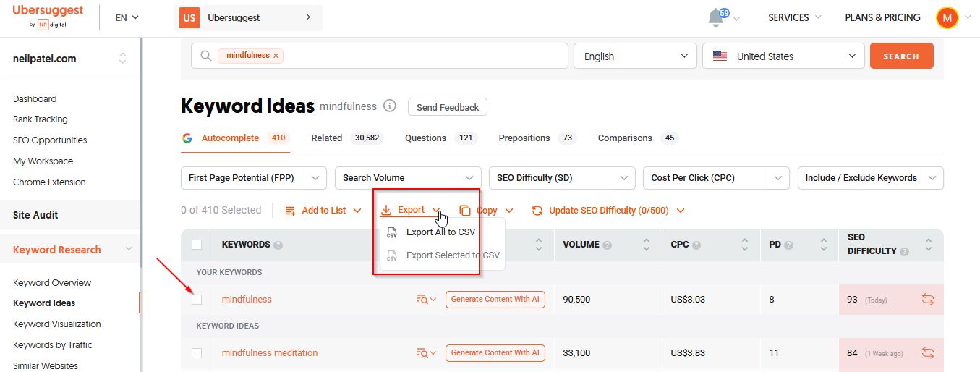Generate Content With AI for mindfulness
The image size is (980, 372).
(495, 299)
